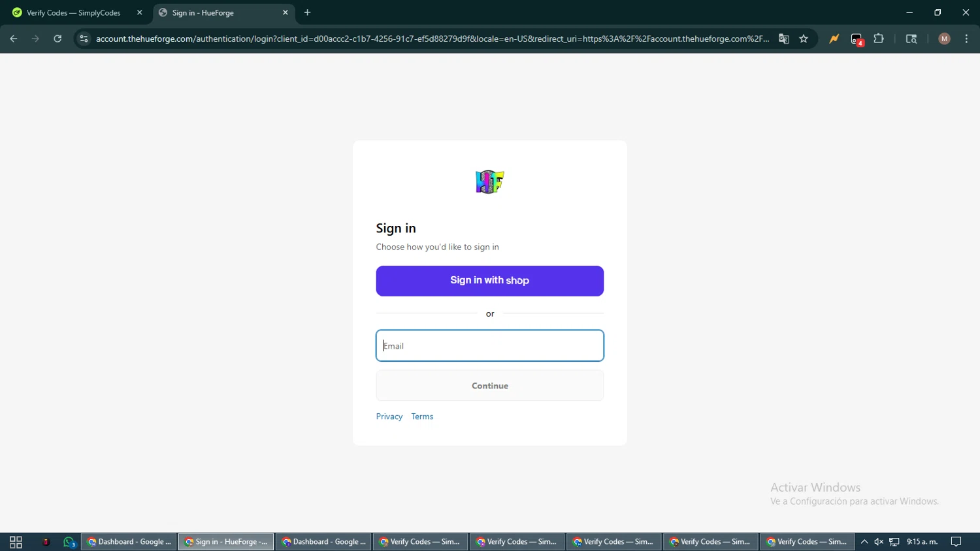The image size is (980, 551).
Task: Click the Continue button
Action: click(x=490, y=386)
